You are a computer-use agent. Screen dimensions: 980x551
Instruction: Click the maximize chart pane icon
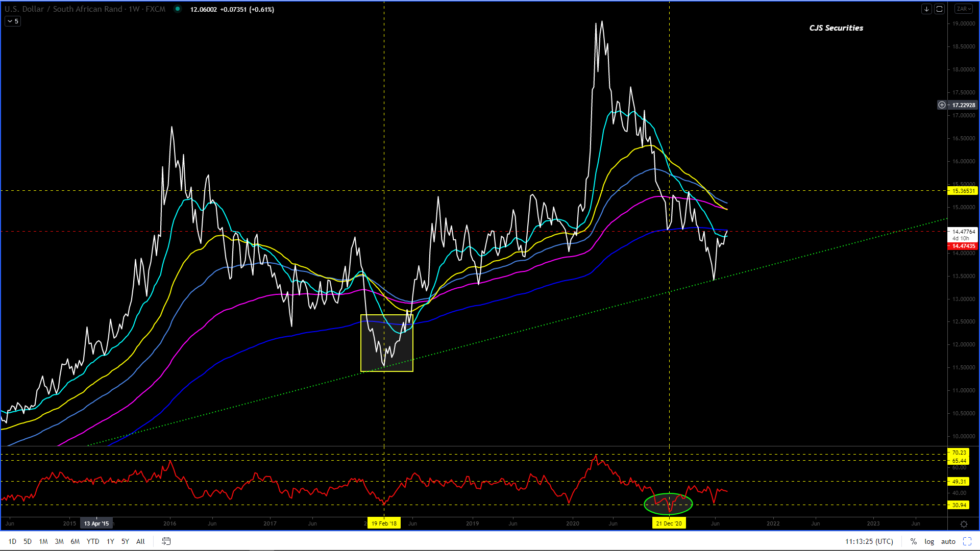click(x=939, y=9)
